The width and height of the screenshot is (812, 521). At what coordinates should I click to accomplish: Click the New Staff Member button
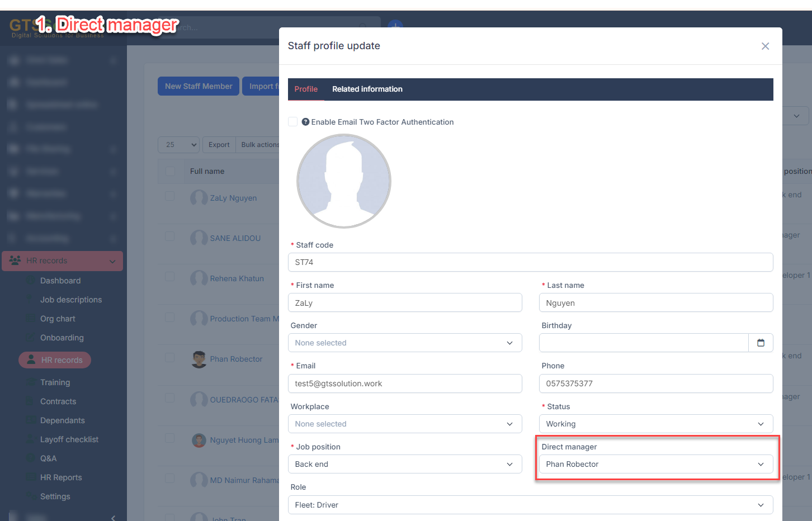(198, 86)
